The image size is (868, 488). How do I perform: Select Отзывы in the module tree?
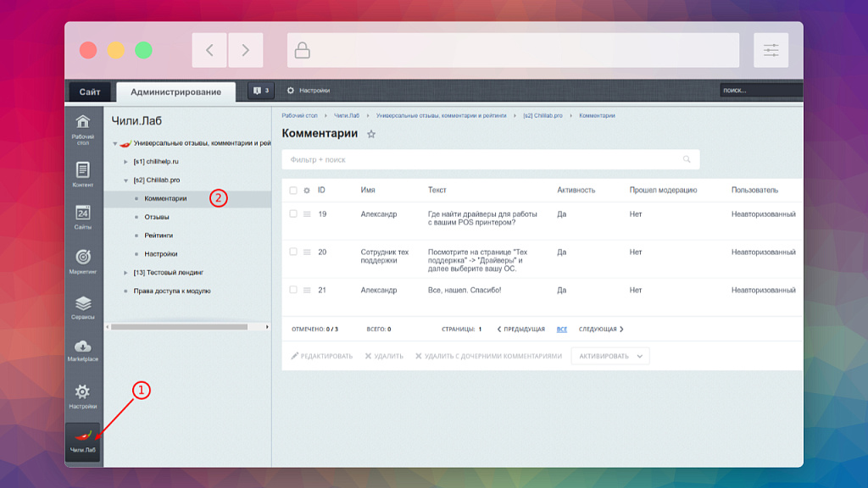(156, 217)
